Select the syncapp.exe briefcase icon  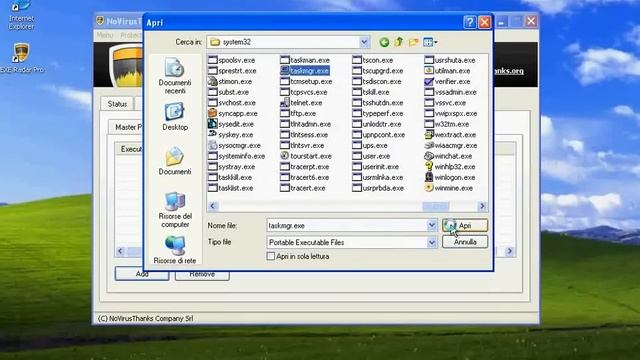tap(212, 113)
